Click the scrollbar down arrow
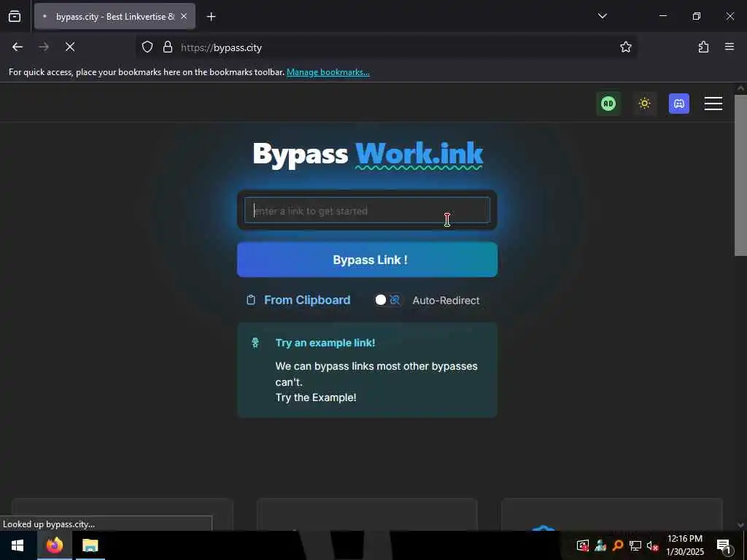This screenshot has height=560, width=747. pyautogui.click(x=740, y=525)
